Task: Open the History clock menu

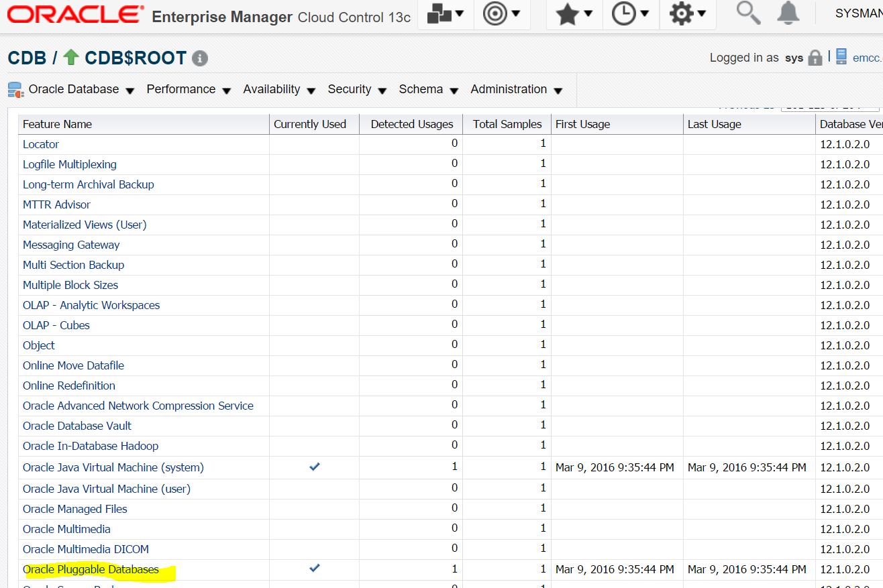Action: tap(631, 14)
